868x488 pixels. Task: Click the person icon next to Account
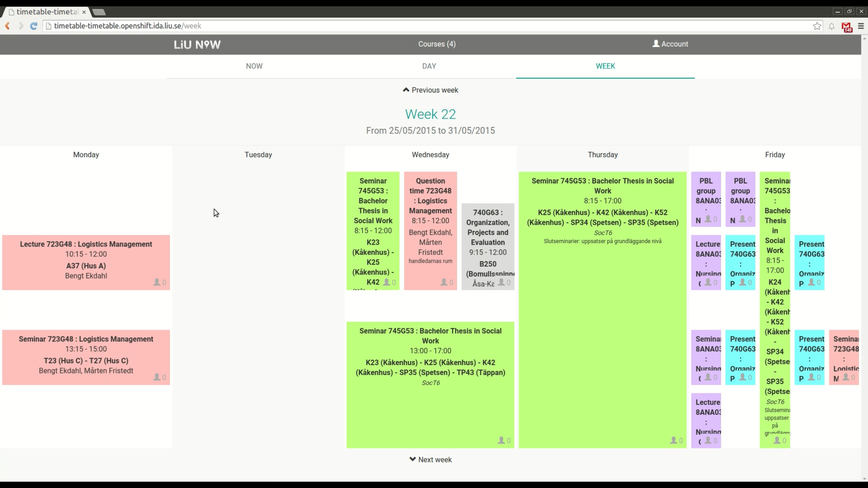pos(656,43)
